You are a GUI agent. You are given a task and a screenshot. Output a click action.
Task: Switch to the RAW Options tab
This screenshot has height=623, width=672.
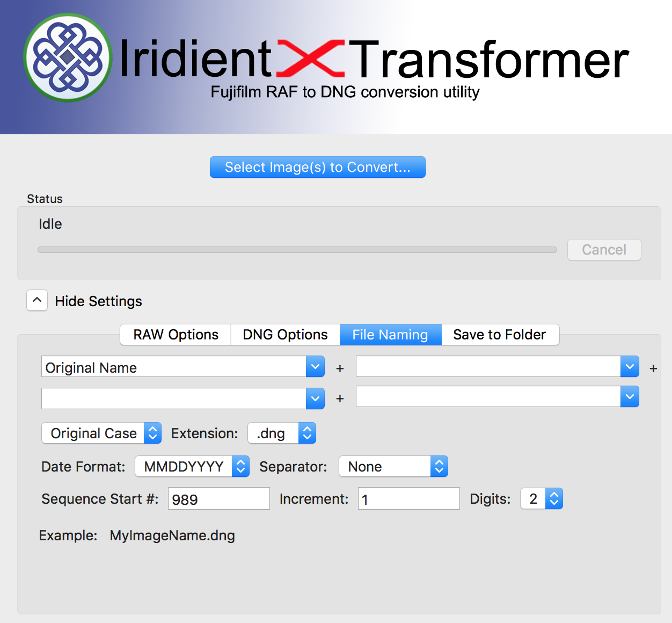pyautogui.click(x=176, y=335)
